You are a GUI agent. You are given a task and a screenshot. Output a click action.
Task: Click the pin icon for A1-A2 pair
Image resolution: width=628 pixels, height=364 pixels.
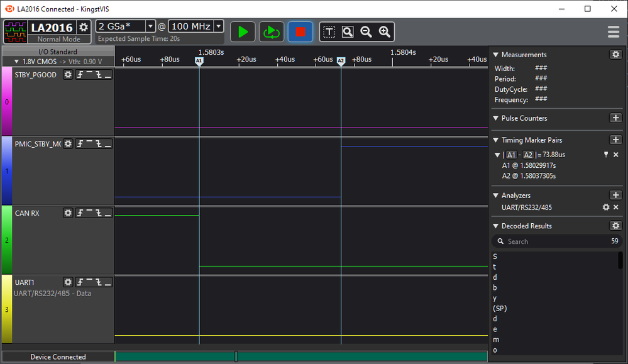click(606, 155)
